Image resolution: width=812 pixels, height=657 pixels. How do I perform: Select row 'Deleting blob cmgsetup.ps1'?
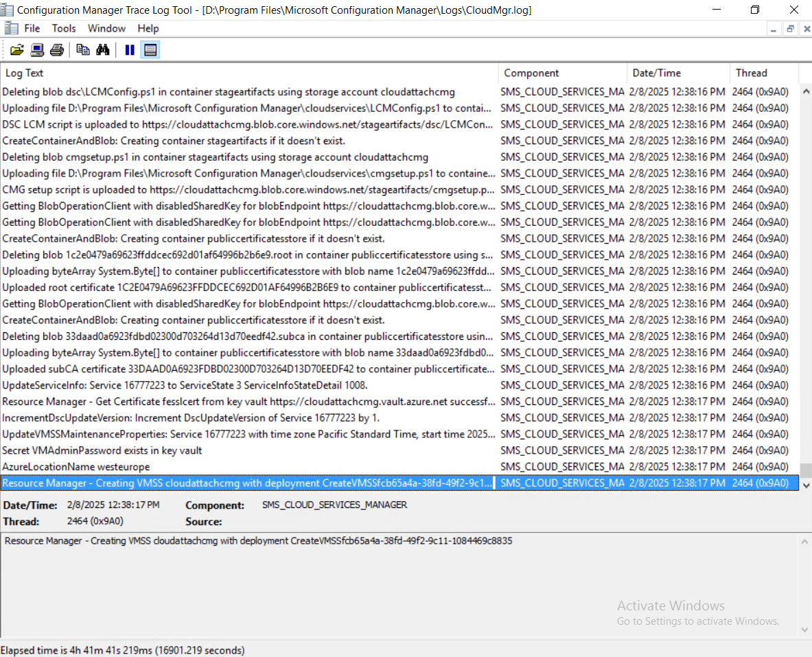(399, 157)
